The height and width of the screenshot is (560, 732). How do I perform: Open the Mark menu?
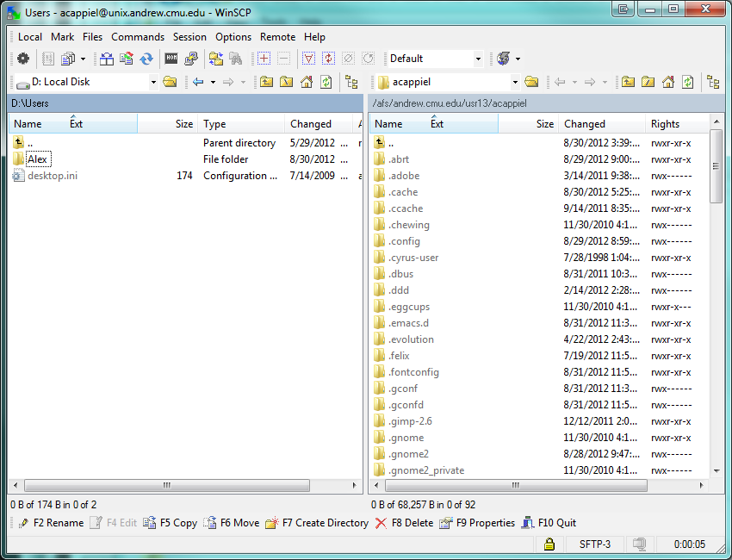[x=63, y=37]
